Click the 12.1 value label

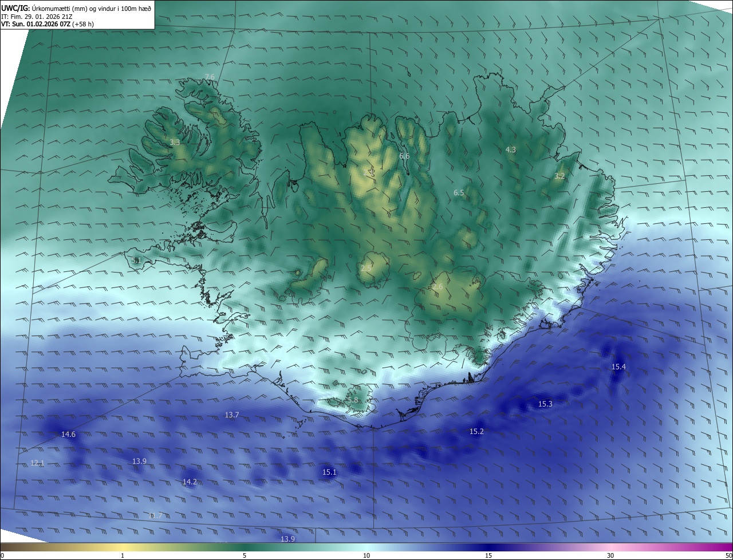tap(37, 463)
